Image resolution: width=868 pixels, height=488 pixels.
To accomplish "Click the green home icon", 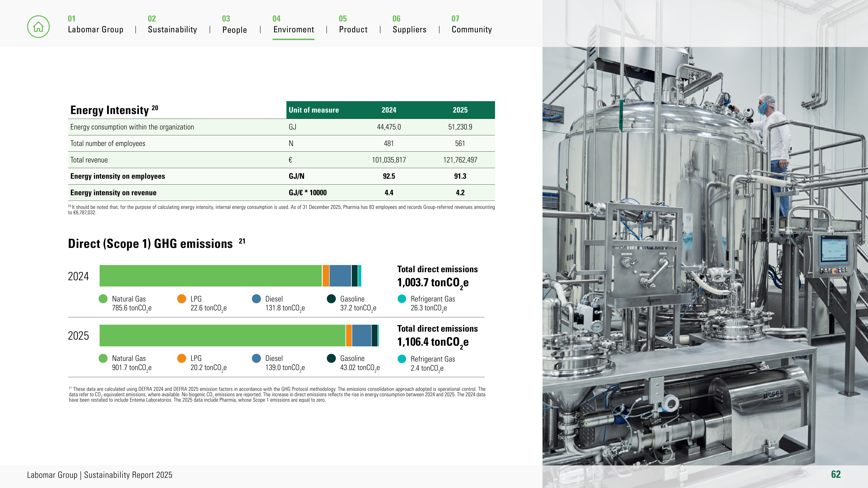I will pos(38,27).
